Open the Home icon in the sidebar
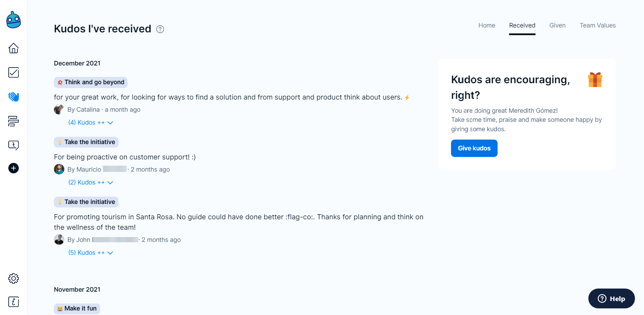Viewport: 644px width, 315px height. click(x=14, y=48)
